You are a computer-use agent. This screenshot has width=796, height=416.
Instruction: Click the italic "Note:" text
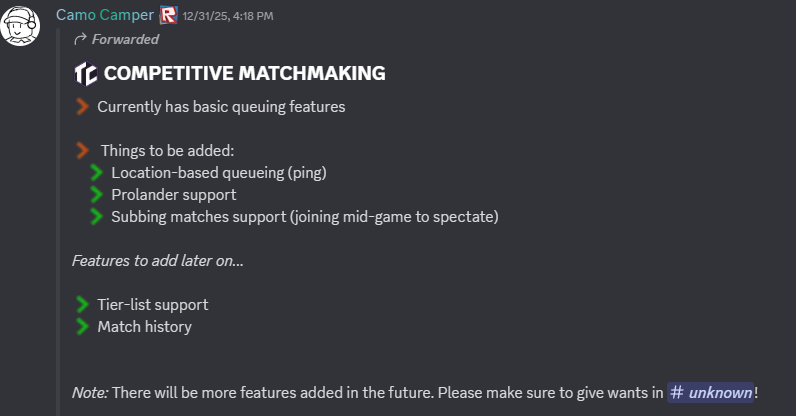[90, 392]
